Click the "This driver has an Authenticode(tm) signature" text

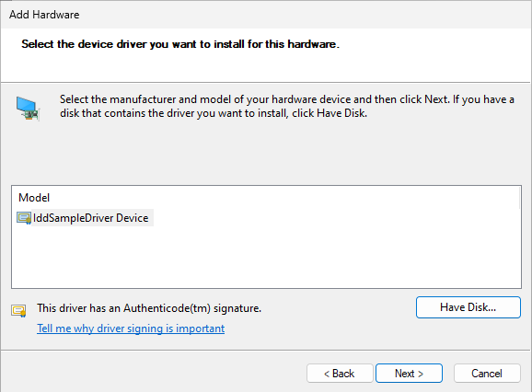tap(149, 308)
